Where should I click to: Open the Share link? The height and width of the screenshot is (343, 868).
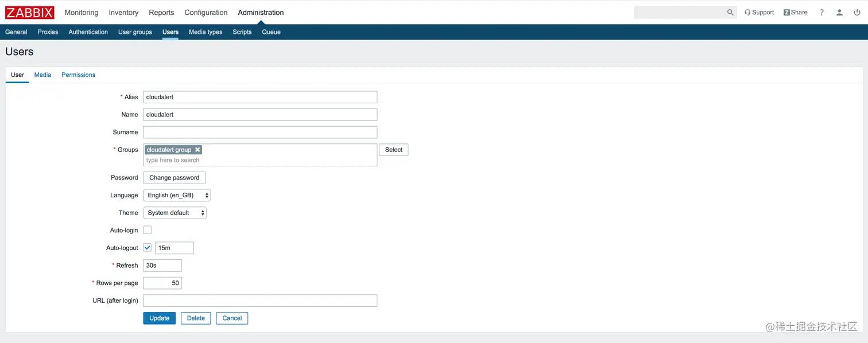pos(795,12)
